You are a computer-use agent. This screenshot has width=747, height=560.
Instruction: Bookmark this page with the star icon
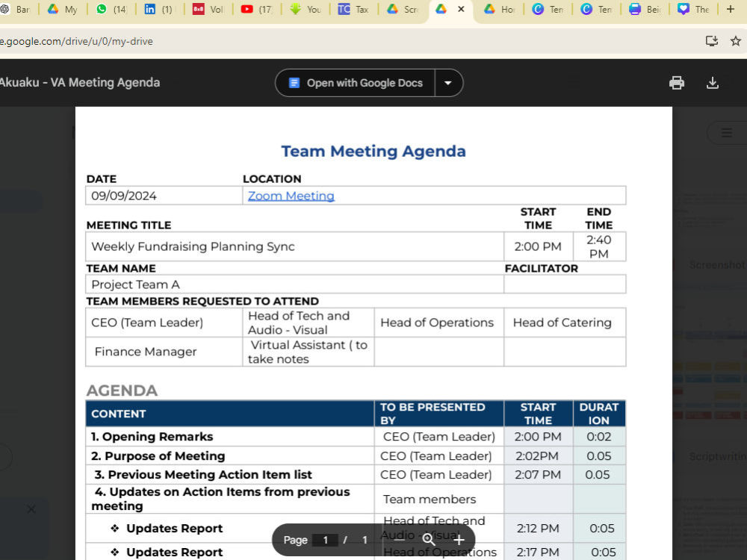point(735,41)
